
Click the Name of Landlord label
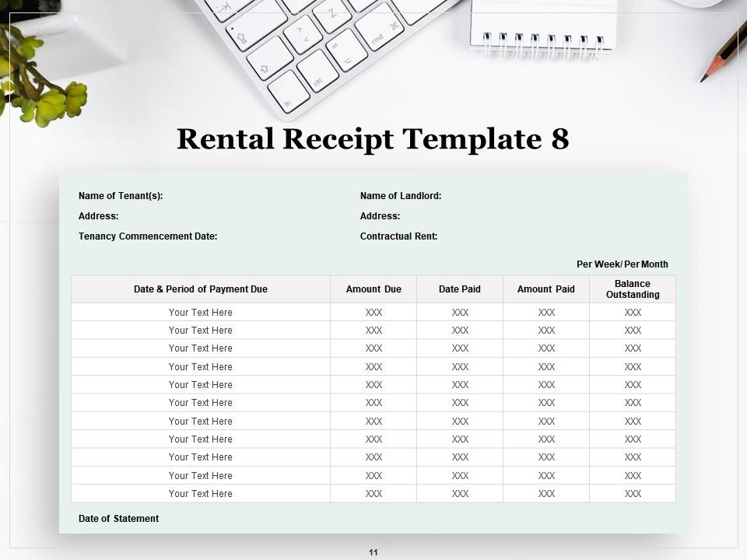pyautogui.click(x=402, y=196)
